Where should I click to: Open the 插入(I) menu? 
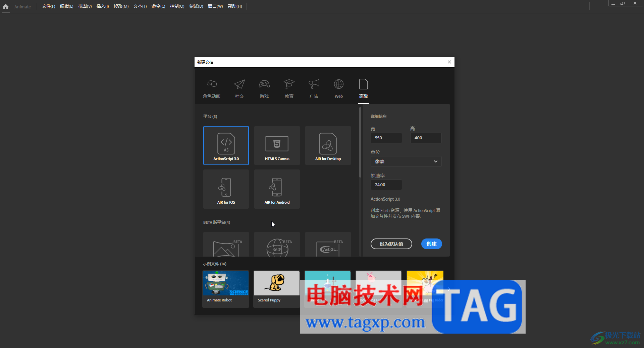point(102,6)
